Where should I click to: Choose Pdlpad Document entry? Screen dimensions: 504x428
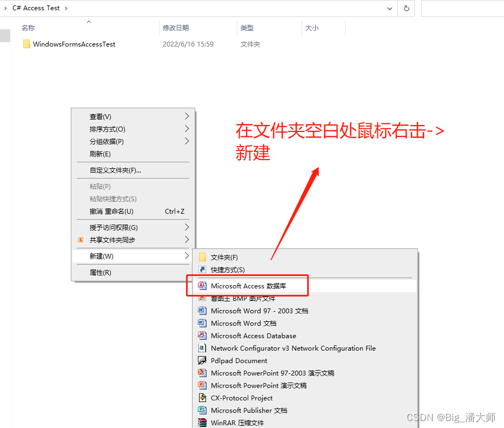click(305, 360)
